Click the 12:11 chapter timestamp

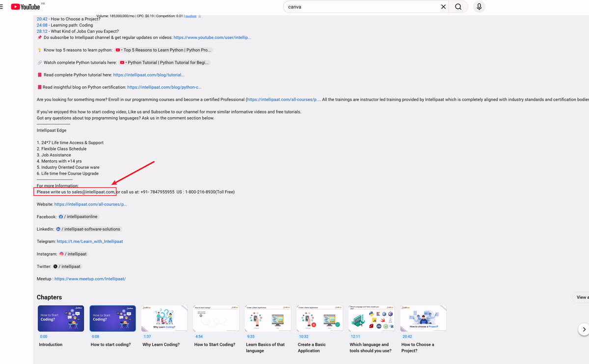click(355, 337)
